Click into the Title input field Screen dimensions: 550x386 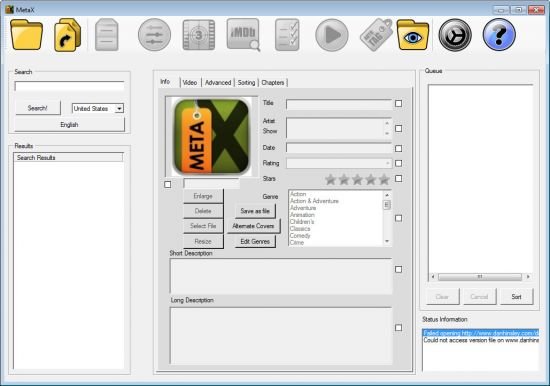339,104
